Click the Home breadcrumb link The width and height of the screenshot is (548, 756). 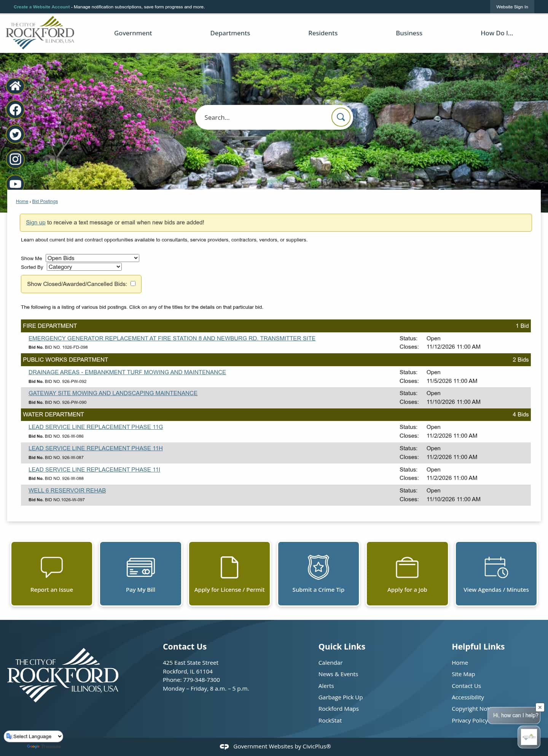click(22, 202)
